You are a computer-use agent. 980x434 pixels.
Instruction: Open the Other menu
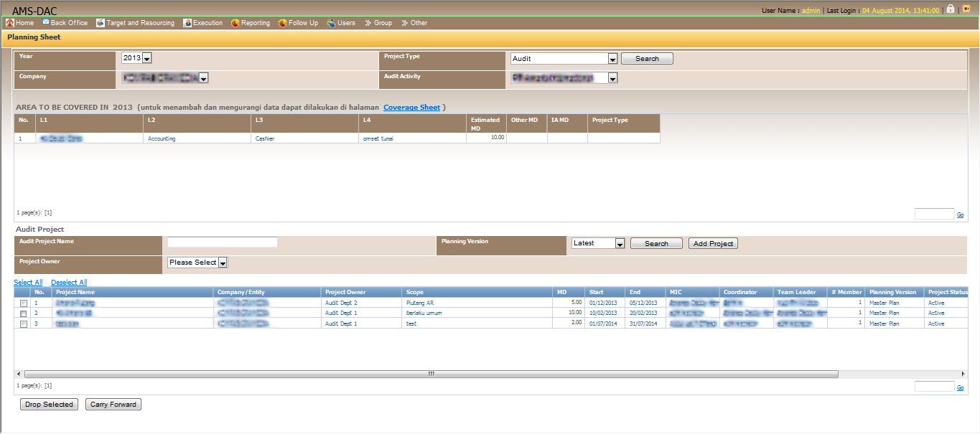(414, 23)
